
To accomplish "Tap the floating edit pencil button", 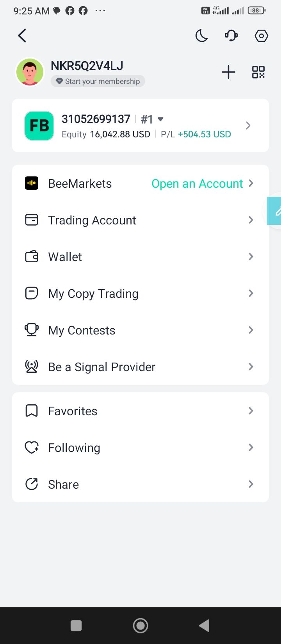I will pos(276,211).
